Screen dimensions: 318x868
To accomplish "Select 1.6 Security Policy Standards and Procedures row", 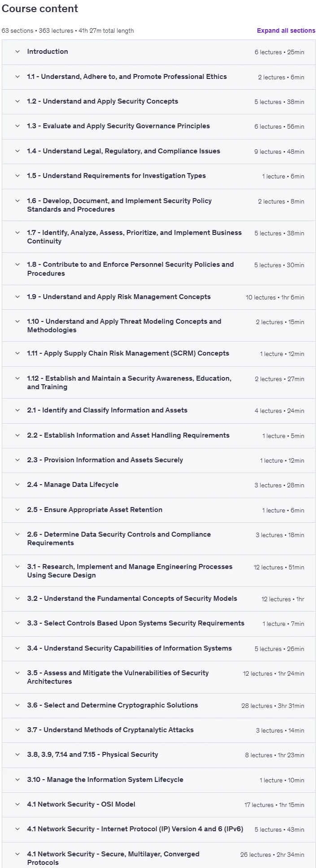I will (158, 205).
